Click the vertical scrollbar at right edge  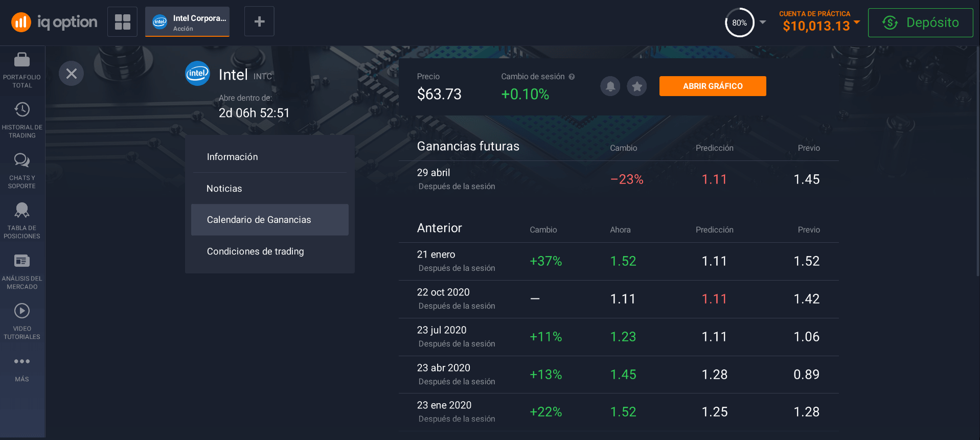tap(977, 161)
